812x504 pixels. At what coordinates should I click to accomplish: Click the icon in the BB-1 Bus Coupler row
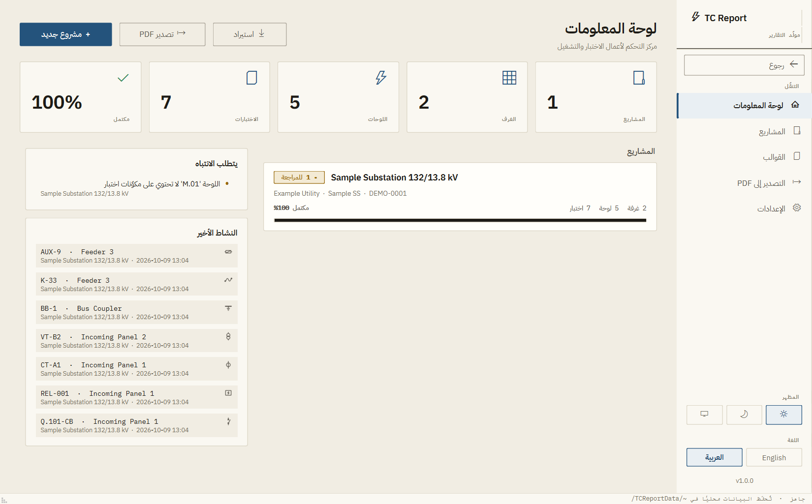coord(228,308)
